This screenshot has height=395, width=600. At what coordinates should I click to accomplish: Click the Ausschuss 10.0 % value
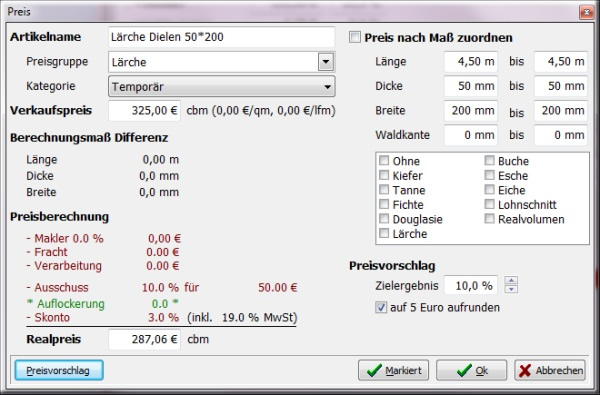(x=160, y=287)
